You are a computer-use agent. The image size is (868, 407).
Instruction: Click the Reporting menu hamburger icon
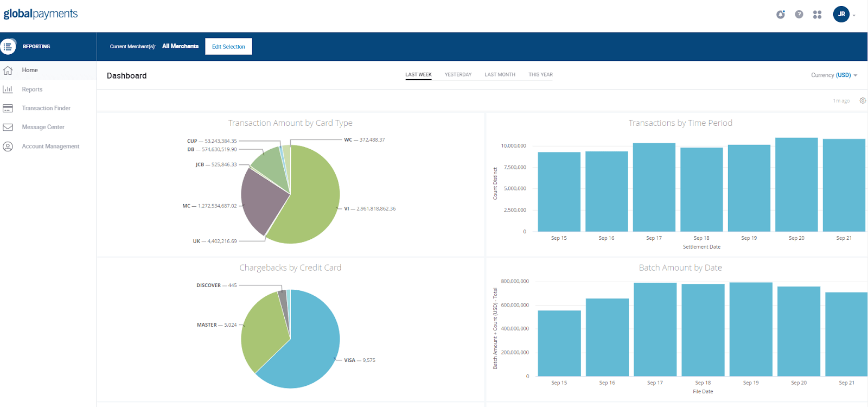click(8, 47)
